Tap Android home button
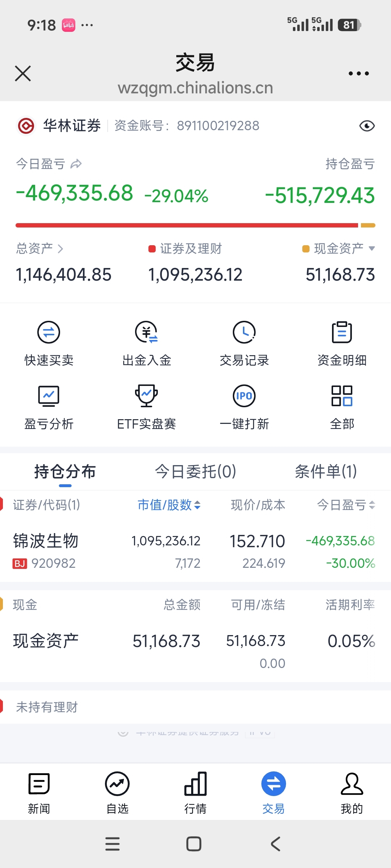 [x=194, y=844]
